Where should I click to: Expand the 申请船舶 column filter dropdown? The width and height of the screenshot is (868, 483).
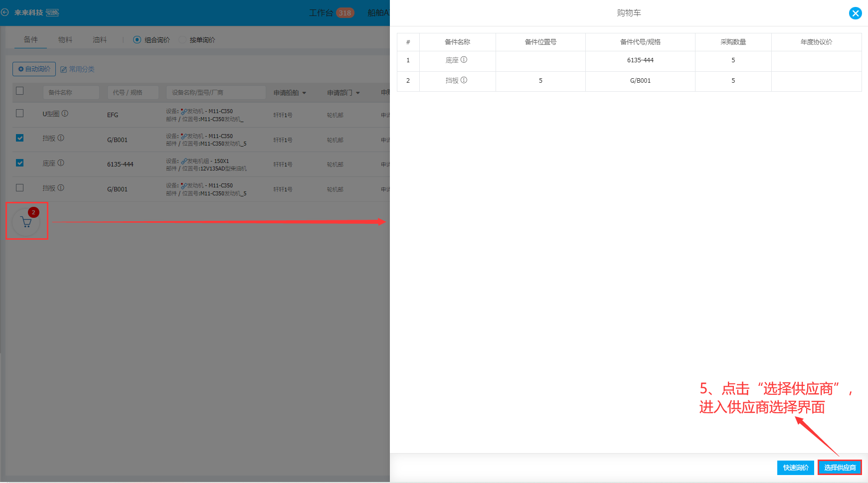coord(304,93)
